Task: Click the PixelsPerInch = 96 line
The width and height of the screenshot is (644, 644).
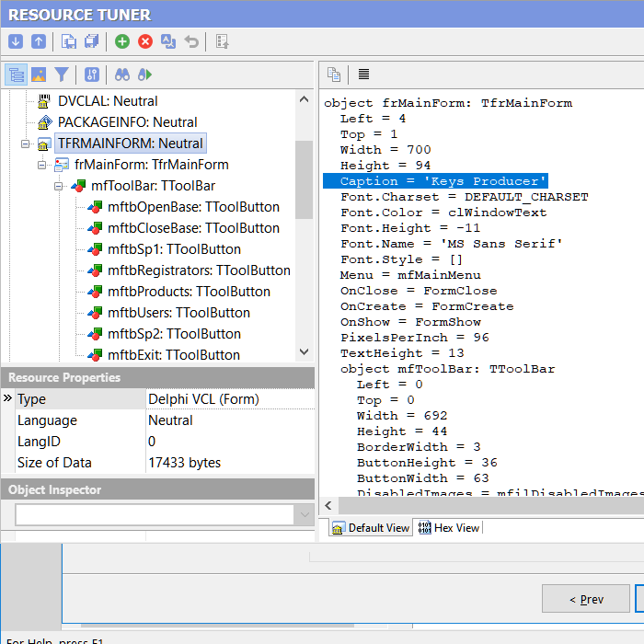Action: tap(414, 338)
